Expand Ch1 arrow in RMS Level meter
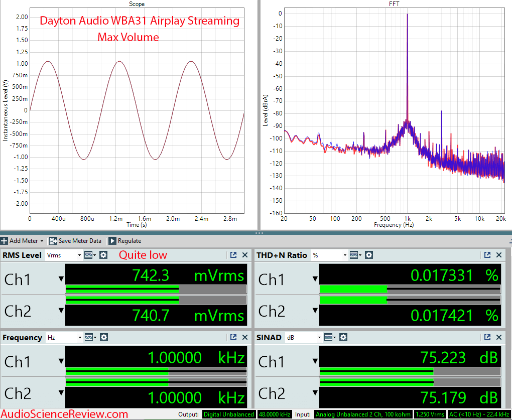Screen dimensions: 512x420 click(x=61, y=278)
